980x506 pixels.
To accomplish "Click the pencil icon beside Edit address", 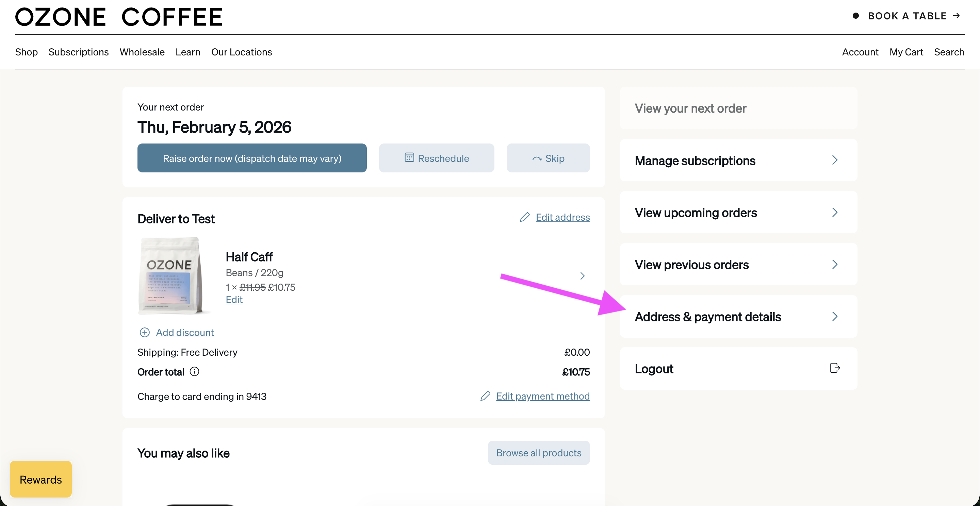I will coord(525,217).
